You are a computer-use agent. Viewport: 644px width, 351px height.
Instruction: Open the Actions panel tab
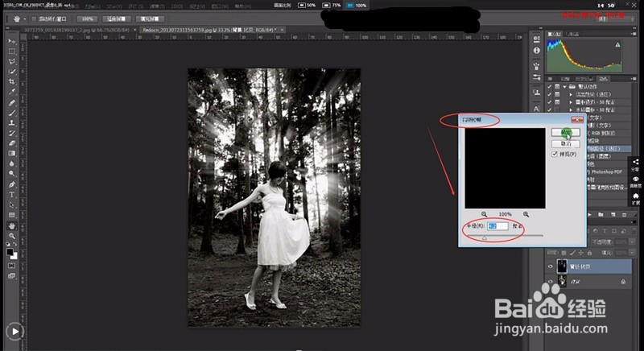(x=603, y=78)
